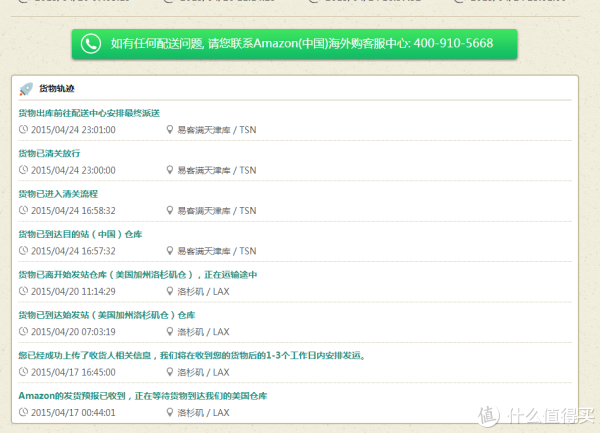The height and width of the screenshot is (433, 600).
Task: Select timestamp 2015/04/20 11:14:29
Action: (73, 291)
